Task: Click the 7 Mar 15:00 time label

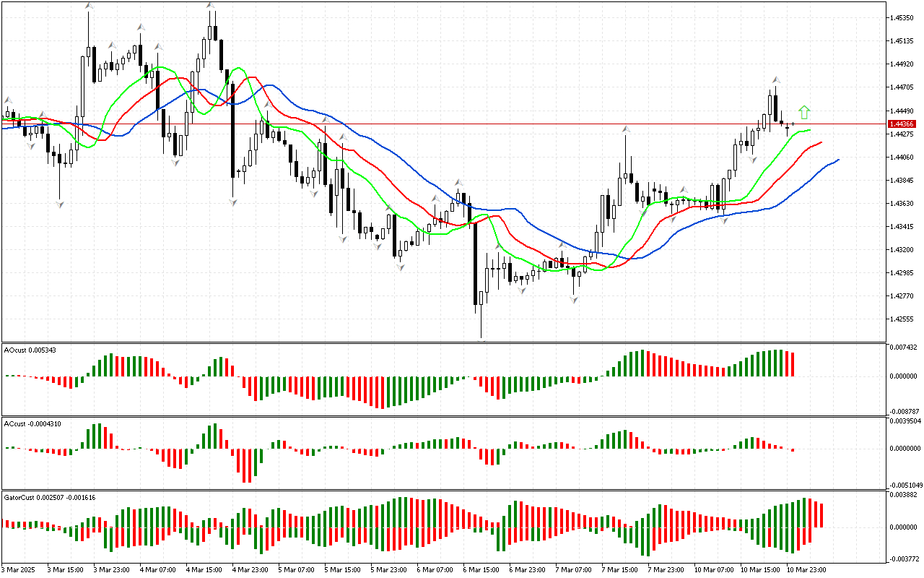Action: point(621,569)
